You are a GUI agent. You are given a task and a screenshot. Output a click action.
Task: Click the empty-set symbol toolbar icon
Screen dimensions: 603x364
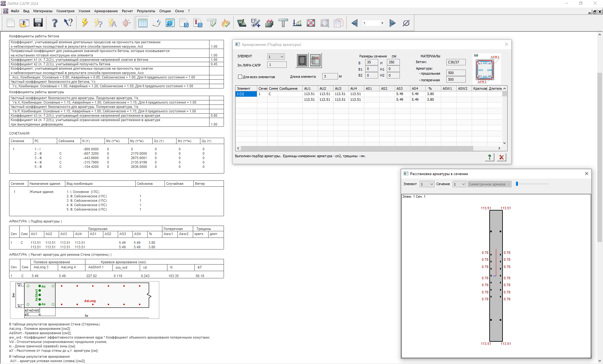tap(406, 23)
